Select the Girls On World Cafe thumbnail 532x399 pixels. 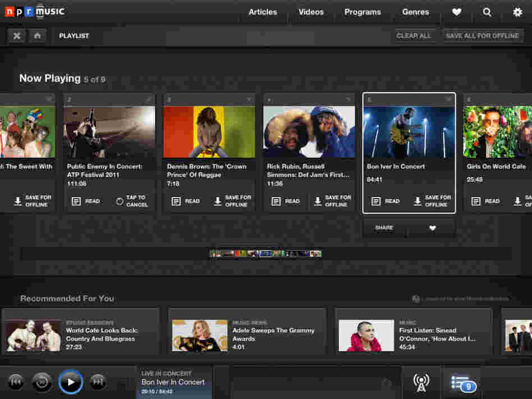click(497, 132)
